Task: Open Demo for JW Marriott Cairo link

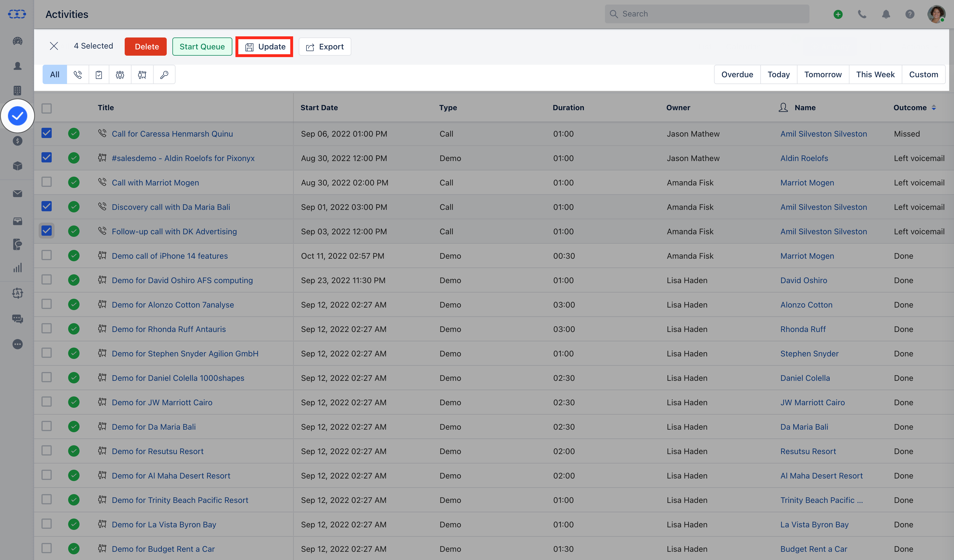Action: pos(162,402)
